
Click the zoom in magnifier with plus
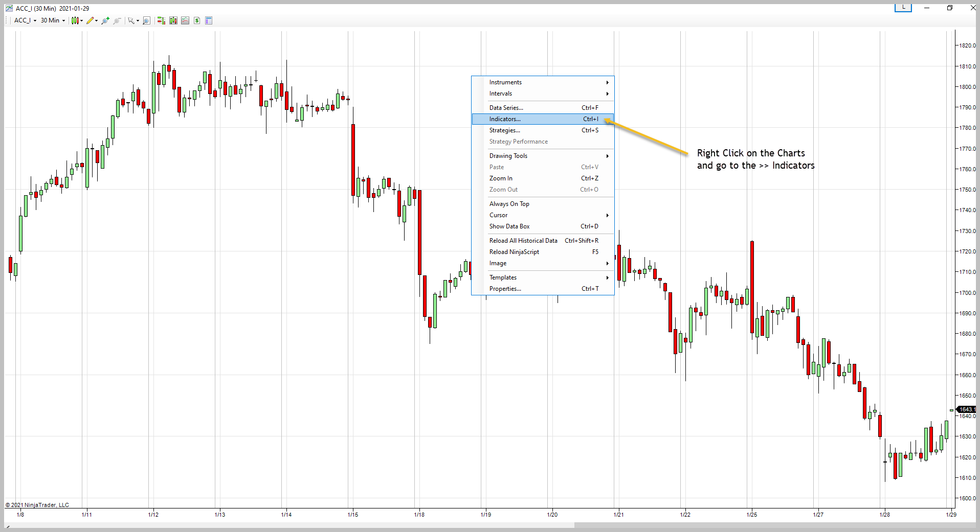105,20
